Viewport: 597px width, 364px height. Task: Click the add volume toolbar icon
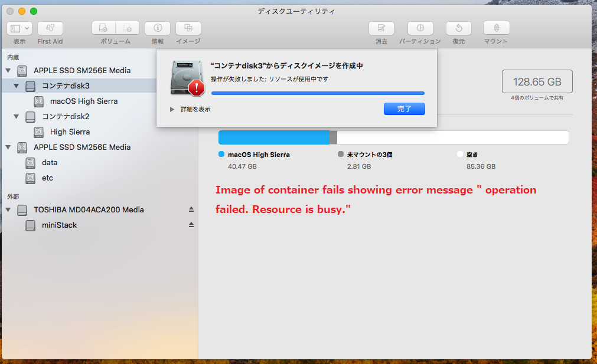coord(103,28)
